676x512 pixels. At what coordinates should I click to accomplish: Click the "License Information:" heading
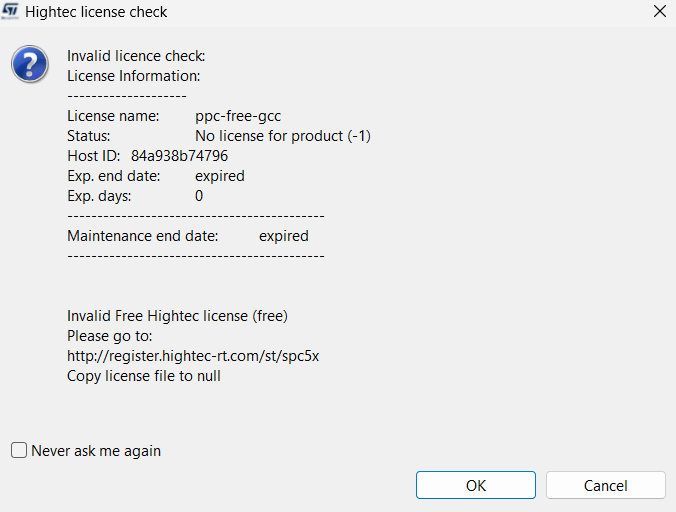click(x=134, y=76)
